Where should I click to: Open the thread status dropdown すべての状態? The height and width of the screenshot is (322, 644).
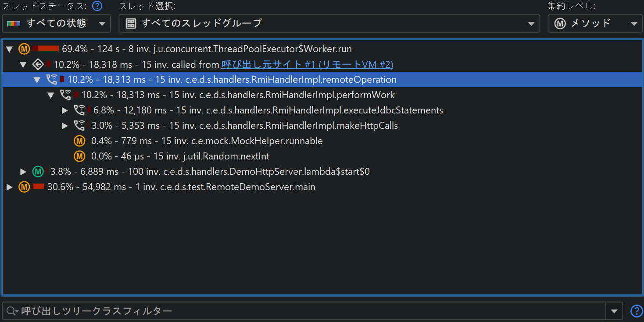pos(56,23)
